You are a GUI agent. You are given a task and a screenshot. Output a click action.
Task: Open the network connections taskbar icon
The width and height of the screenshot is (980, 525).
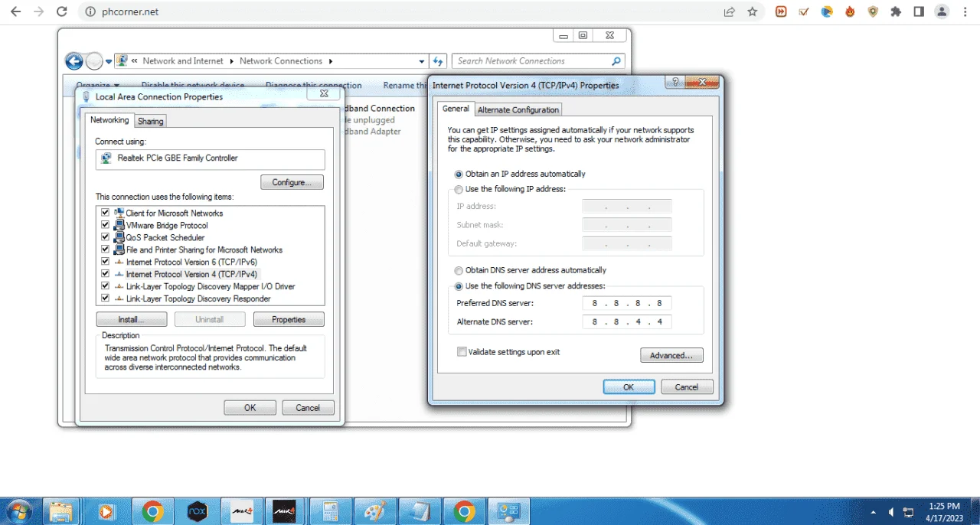[x=508, y=511]
